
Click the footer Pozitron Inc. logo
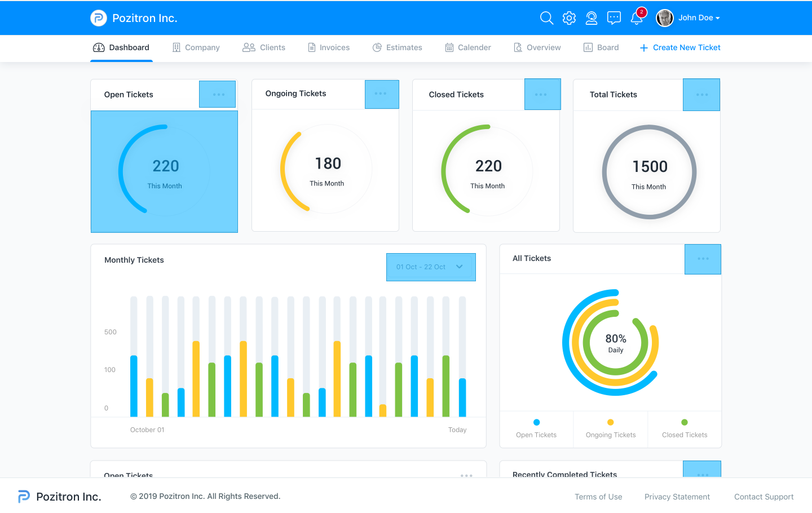pyautogui.click(x=60, y=497)
